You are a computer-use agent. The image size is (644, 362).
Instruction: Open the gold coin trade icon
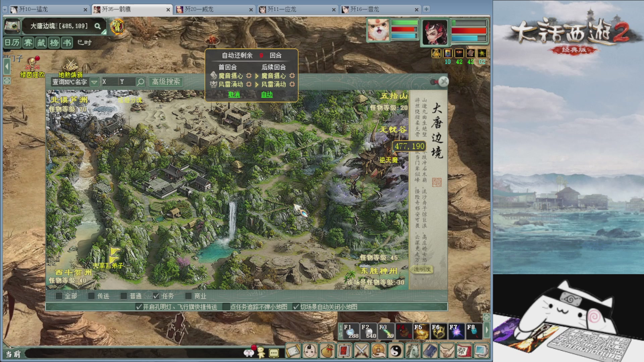[x=379, y=351]
